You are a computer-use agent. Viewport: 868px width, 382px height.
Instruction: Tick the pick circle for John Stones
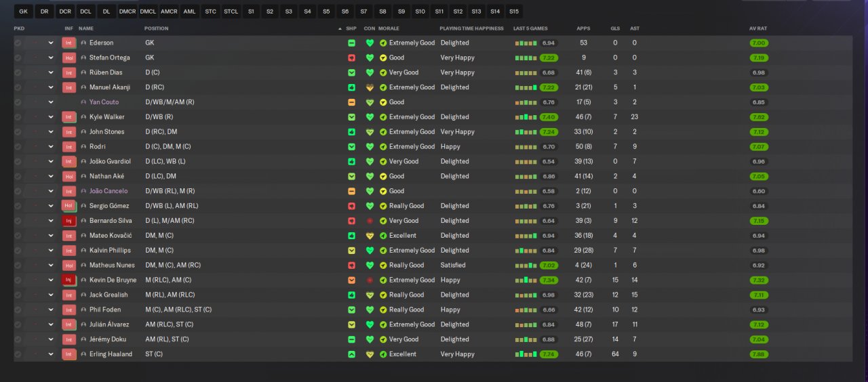point(18,132)
